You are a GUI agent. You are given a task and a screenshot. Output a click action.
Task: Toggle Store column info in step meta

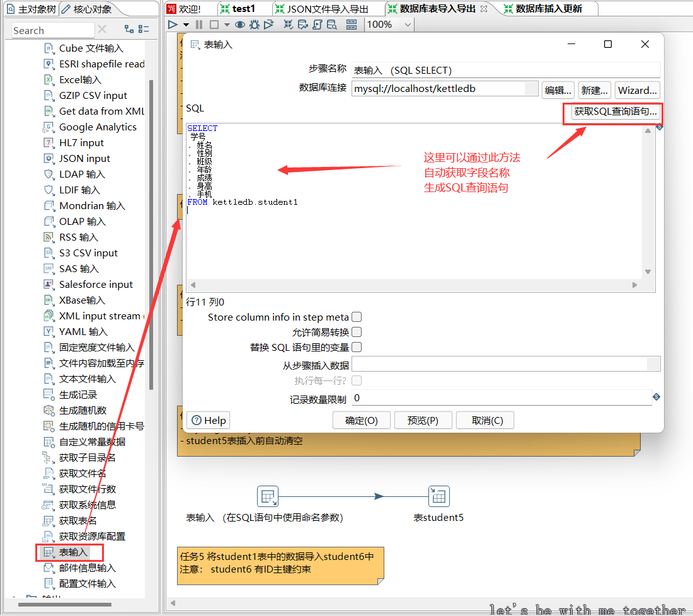click(x=357, y=317)
